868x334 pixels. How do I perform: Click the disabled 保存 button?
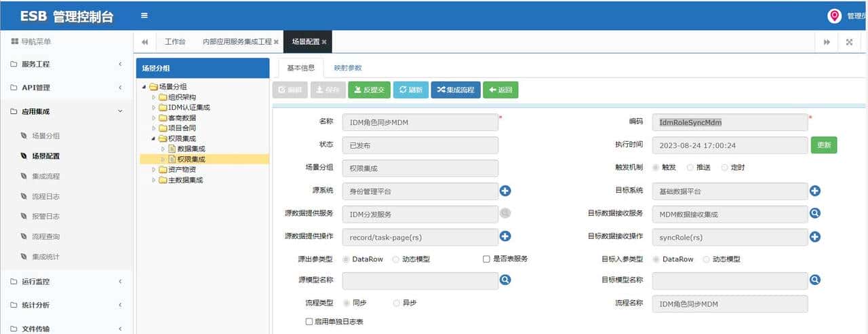point(328,90)
